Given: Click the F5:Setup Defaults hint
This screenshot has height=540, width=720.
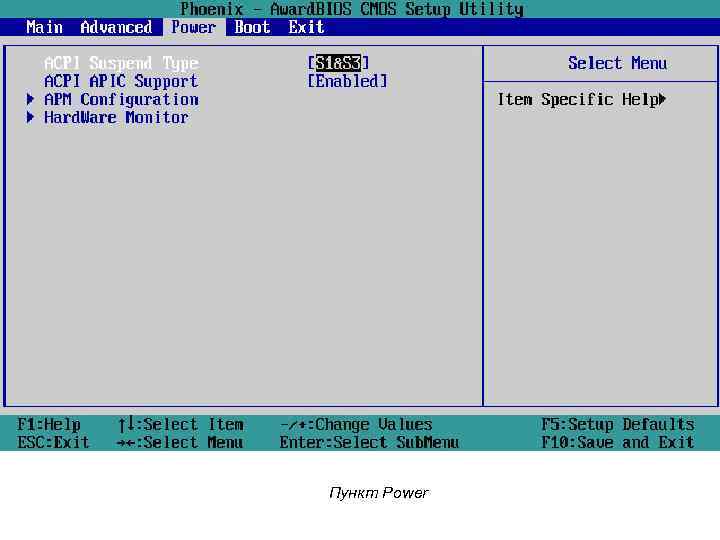Looking at the screenshot, I should coord(618,424).
